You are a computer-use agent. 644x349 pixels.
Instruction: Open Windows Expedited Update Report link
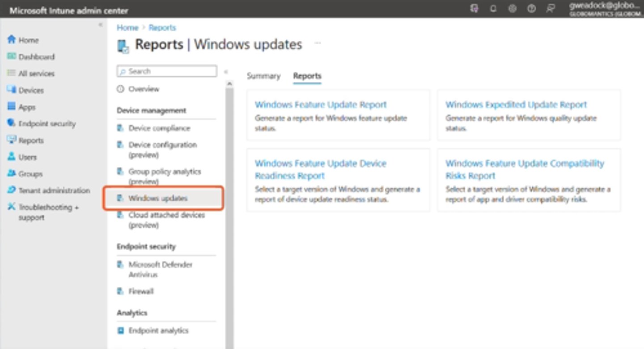pos(516,105)
